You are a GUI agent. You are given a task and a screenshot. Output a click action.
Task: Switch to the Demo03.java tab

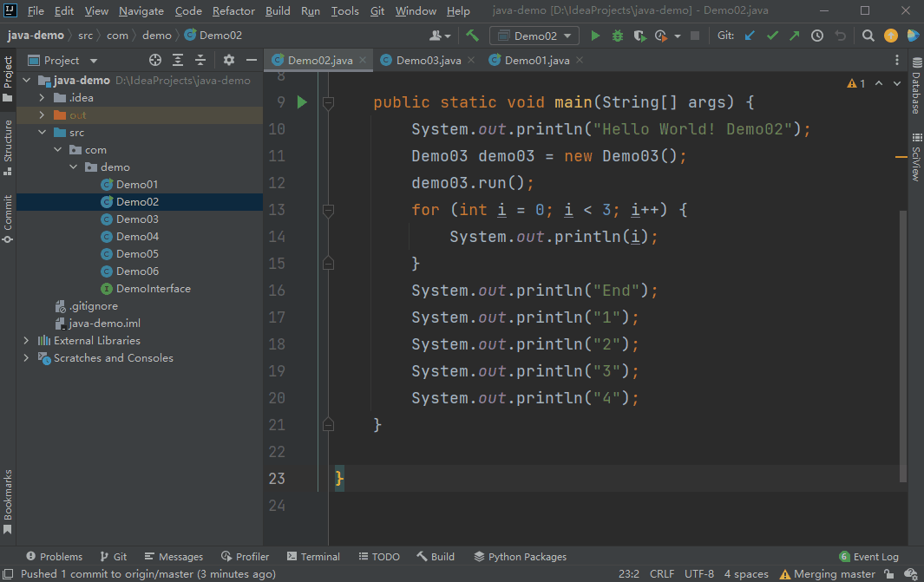click(x=428, y=60)
